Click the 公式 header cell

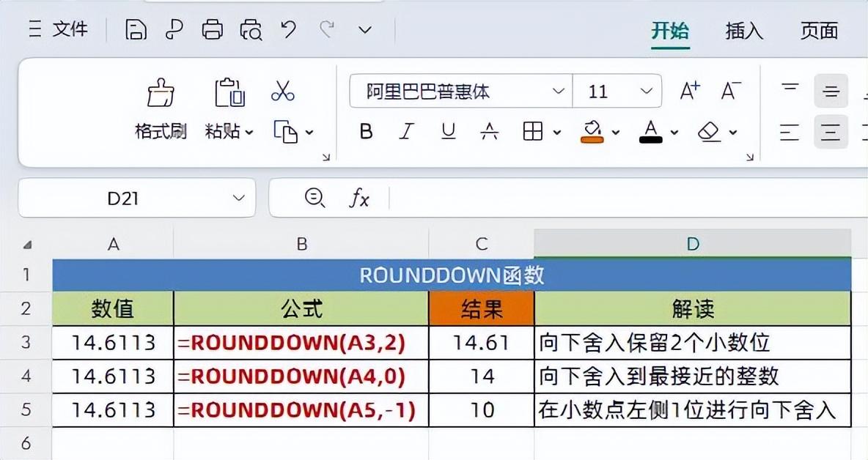(301, 308)
